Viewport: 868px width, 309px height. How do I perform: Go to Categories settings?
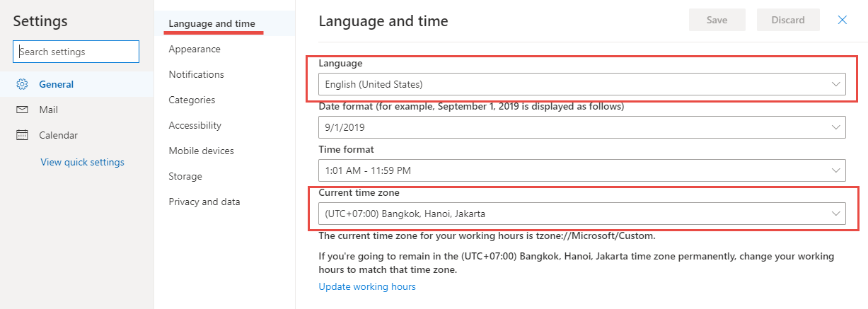pyautogui.click(x=192, y=100)
